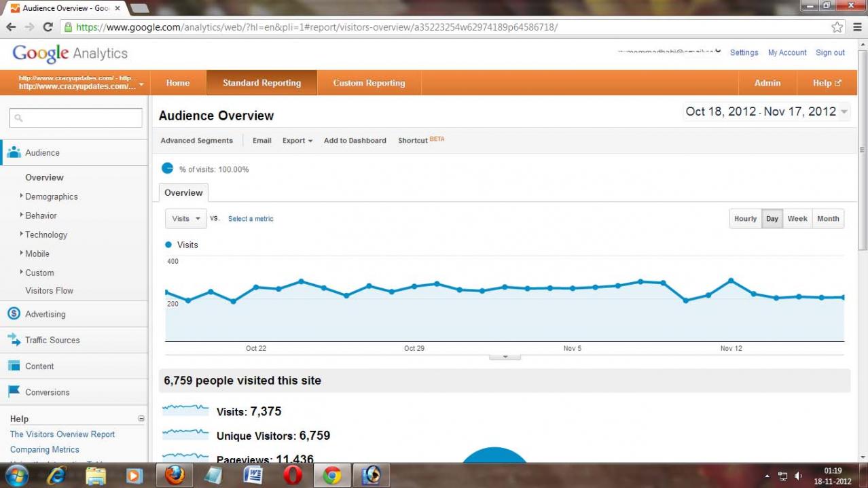Image resolution: width=868 pixels, height=488 pixels.
Task: Open the My Account link
Action: [x=787, y=52]
